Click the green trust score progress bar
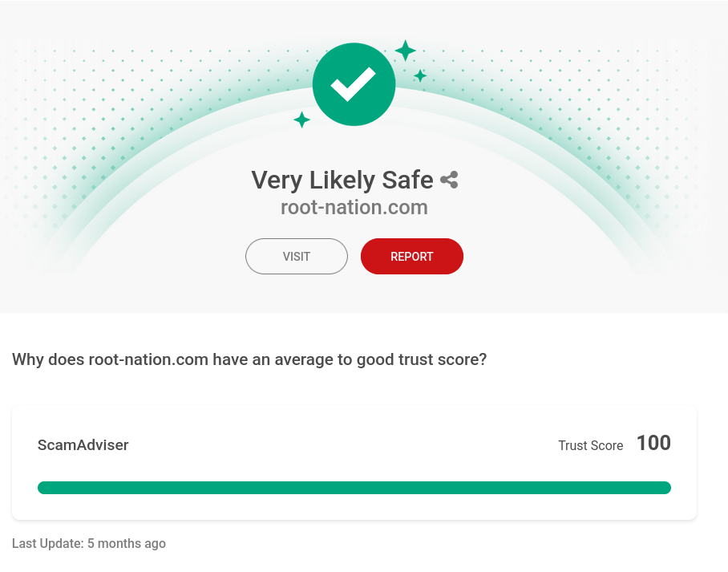The image size is (728, 572). point(354,487)
